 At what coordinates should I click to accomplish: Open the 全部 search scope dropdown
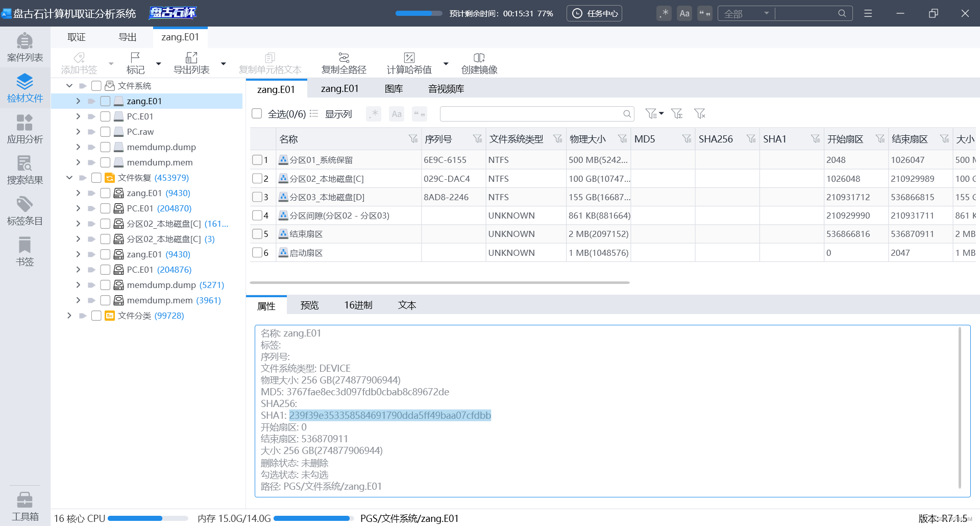pyautogui.click(x=746, y=13)
